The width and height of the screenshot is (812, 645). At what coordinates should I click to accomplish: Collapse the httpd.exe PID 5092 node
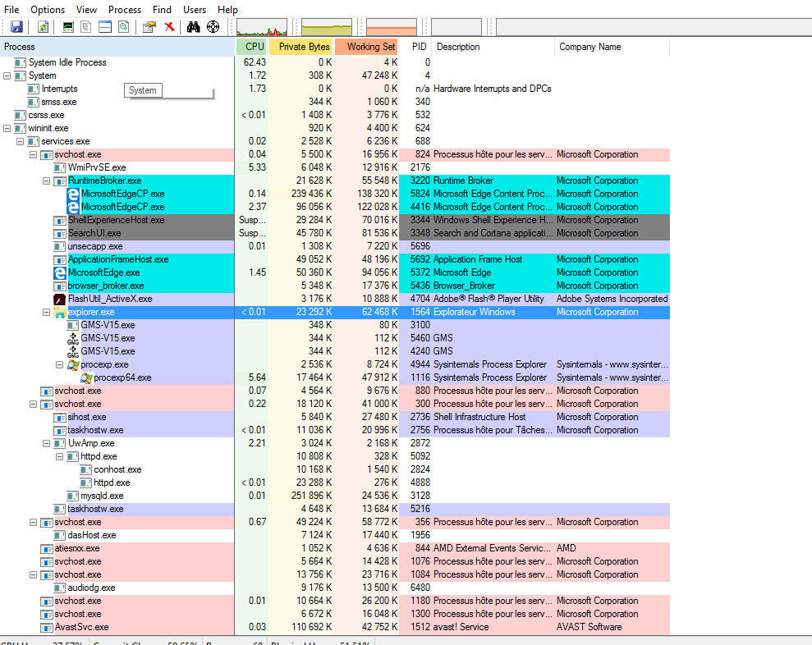pos(60,456)
